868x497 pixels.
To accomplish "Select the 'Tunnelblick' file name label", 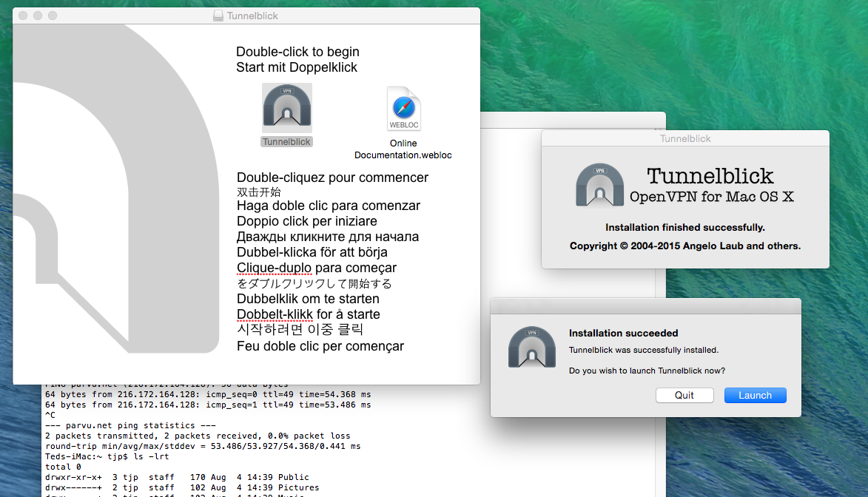I will pos(287,142).
